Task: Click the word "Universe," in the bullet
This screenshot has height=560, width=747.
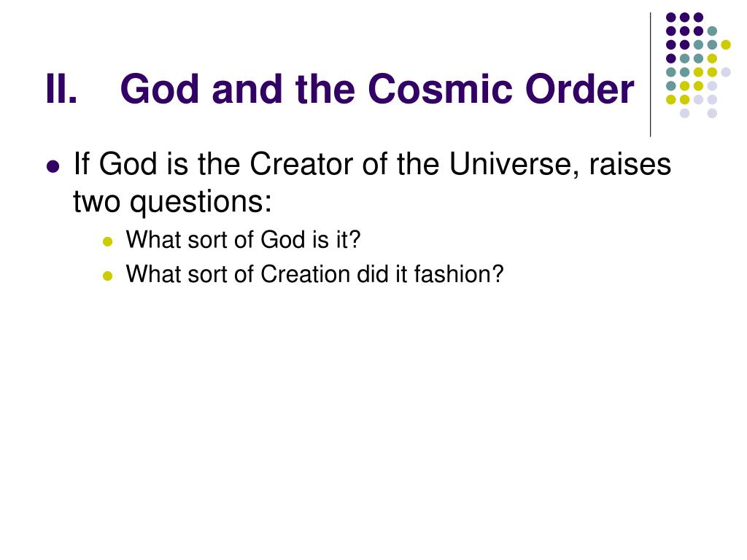Action: click(514, 164)
